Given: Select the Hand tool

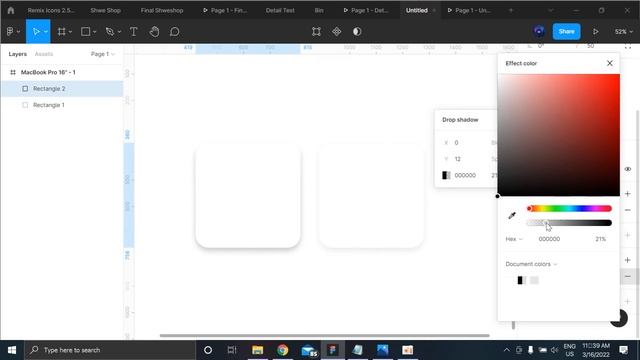Looking at the screenshot, I should coord(154,31).
